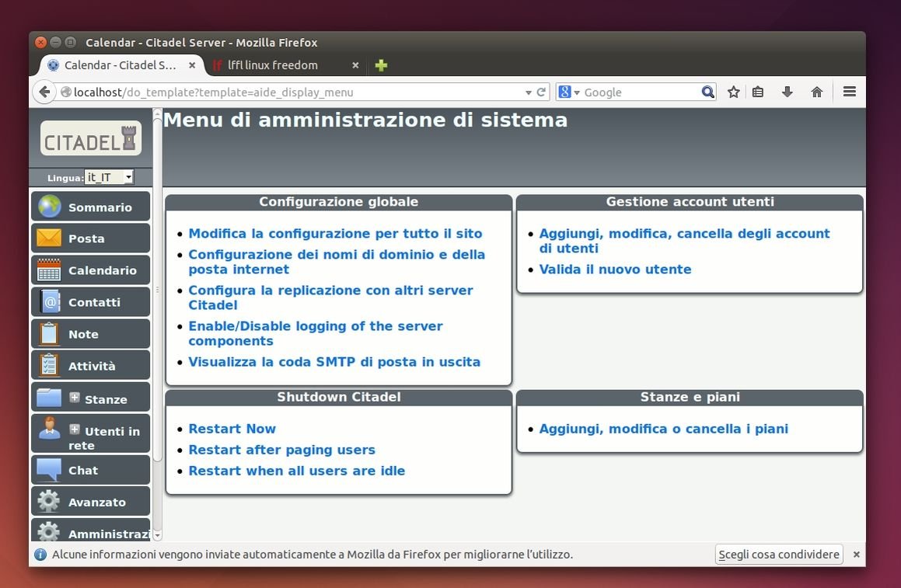The image size is (901, 588).
Task: Open the search engine selector dropdown
Action: tap(569, 92)
